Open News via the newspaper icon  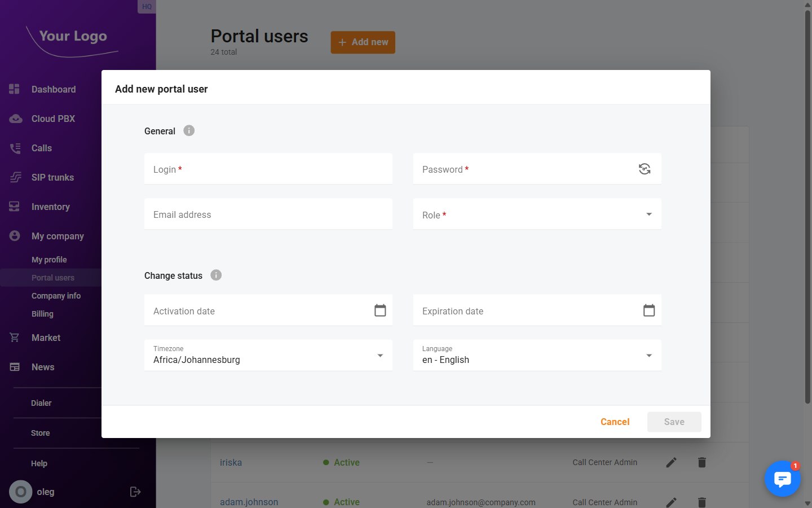pyautogui.click(x=14, y=366)
